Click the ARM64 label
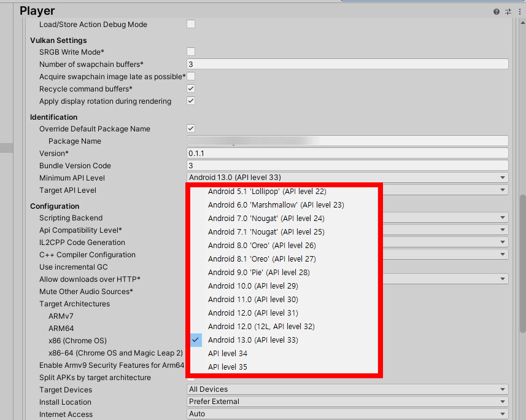 61,329
